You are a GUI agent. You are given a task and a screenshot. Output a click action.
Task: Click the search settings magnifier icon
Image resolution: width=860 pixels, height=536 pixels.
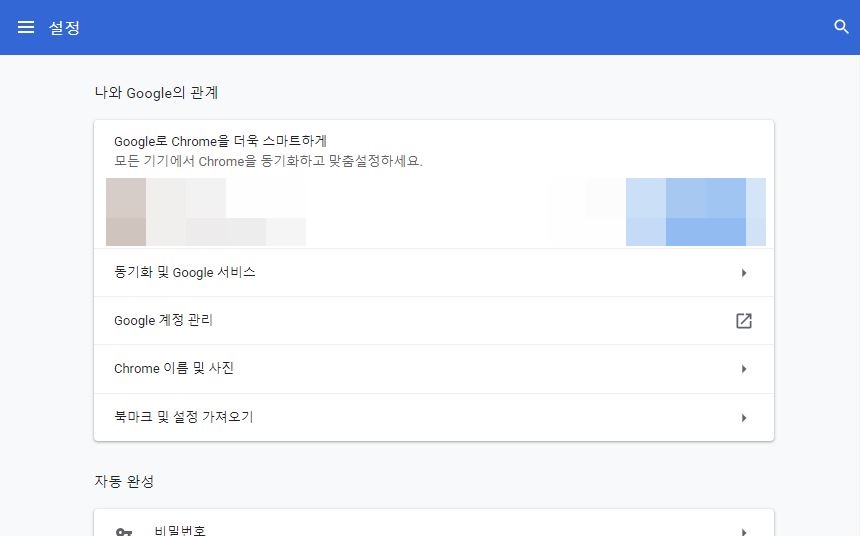[x=841, y=26]
